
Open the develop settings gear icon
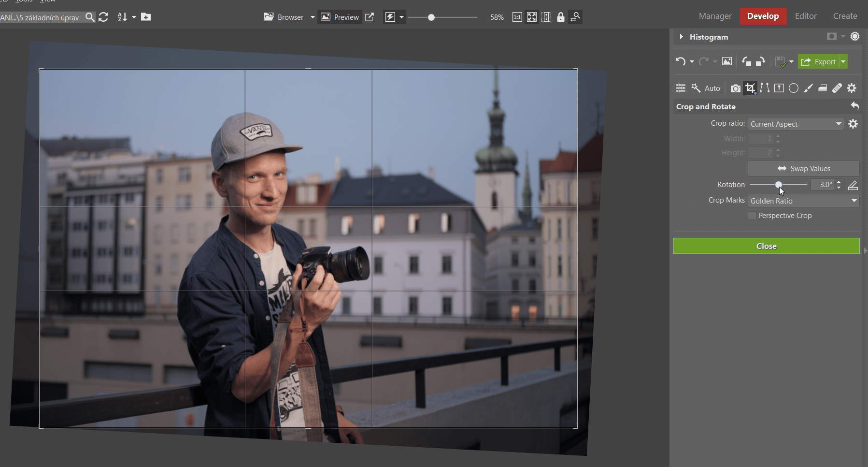tap(852, 88)
